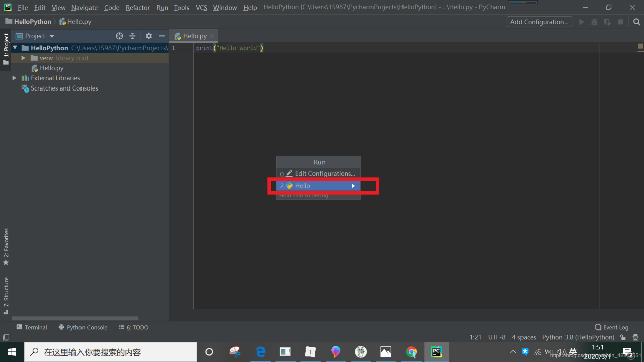Screen dimensions: 644x362
Task: Open the Hello submenu arrow in Run popup
Action: [353, 186]
